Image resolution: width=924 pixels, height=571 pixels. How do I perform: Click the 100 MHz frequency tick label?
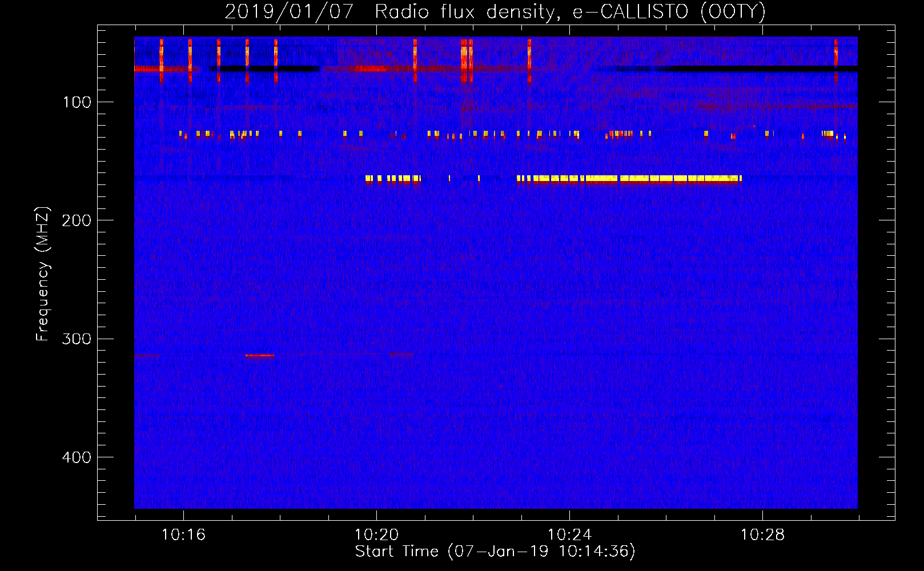(x=77, y=102)
